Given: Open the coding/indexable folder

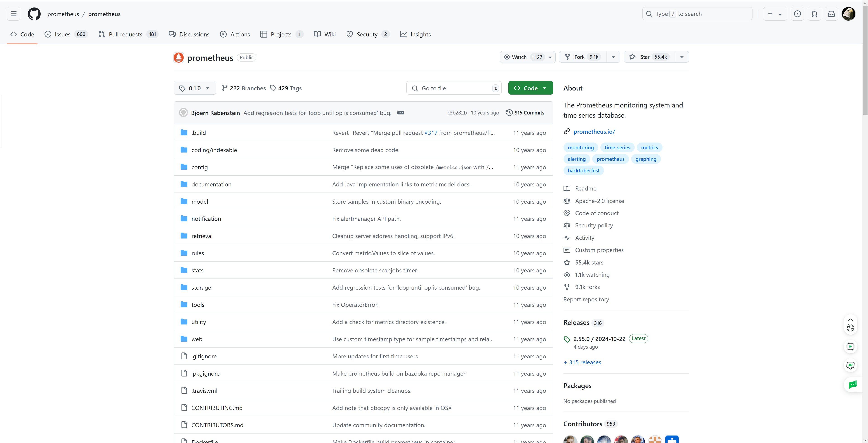Looking at the screenshot, I should (x=214, y=150).
